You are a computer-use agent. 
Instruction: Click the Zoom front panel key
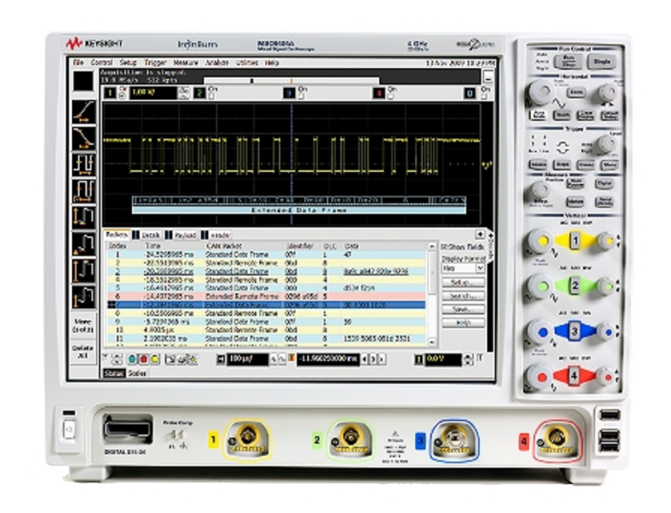[x=576, y=92]
